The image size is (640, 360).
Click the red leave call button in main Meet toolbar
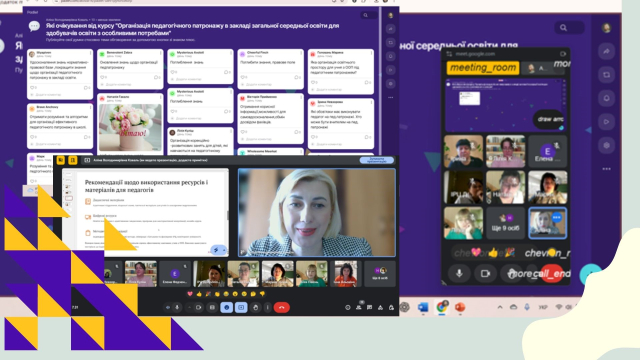(281, 307)
